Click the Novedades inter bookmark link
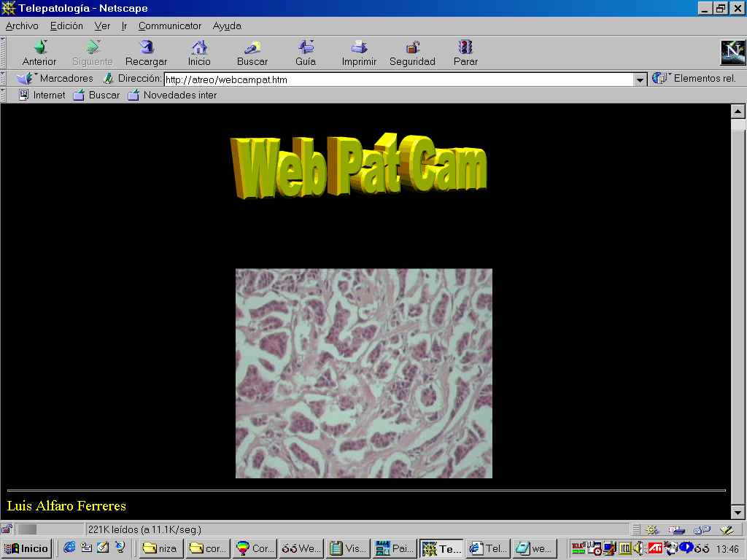The image size is (747, 560). coord(172,95)
